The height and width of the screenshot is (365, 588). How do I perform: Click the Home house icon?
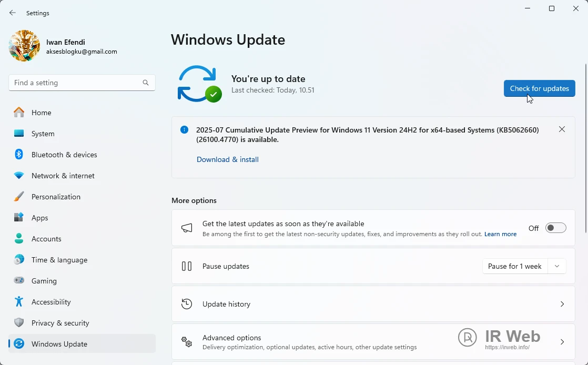click(x=19, y=112)
